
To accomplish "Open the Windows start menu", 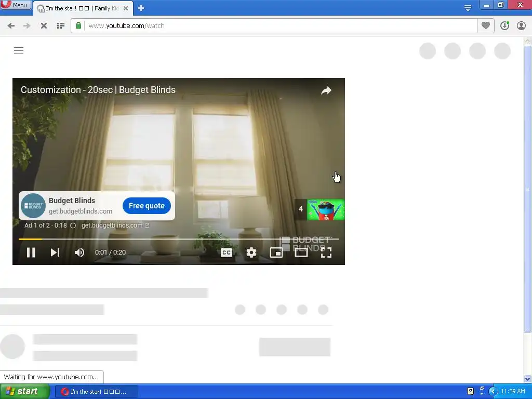I will point(24,392).
